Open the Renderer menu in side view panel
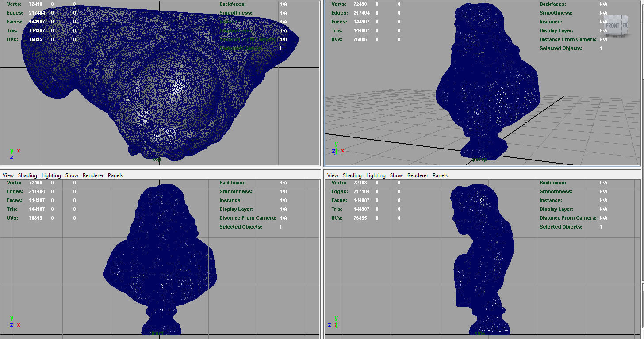The height and width of the screenshot is (339, 644). tap(418, 175)
